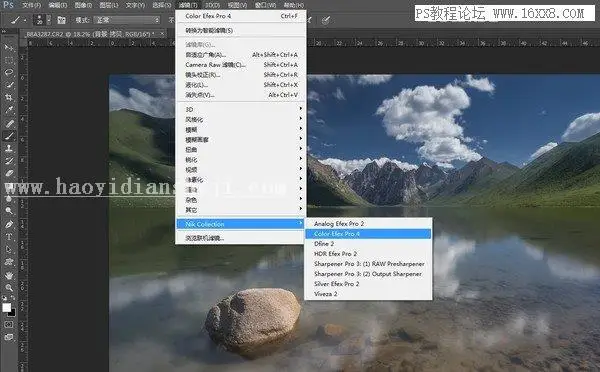Select the Eyedropper tool
Image resolution: width=600 pixels, height=372 pixels.
coord(9,110)
